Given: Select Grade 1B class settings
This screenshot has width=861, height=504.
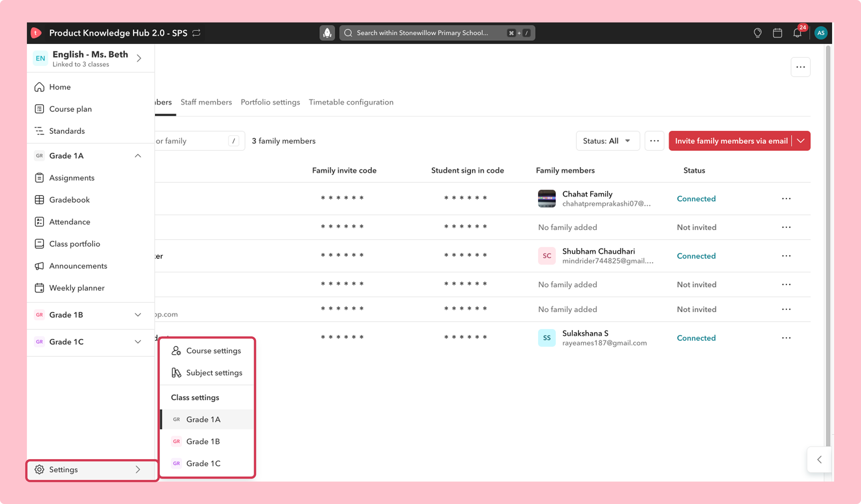Looking at the screenshot, I should tap(207, 441).
